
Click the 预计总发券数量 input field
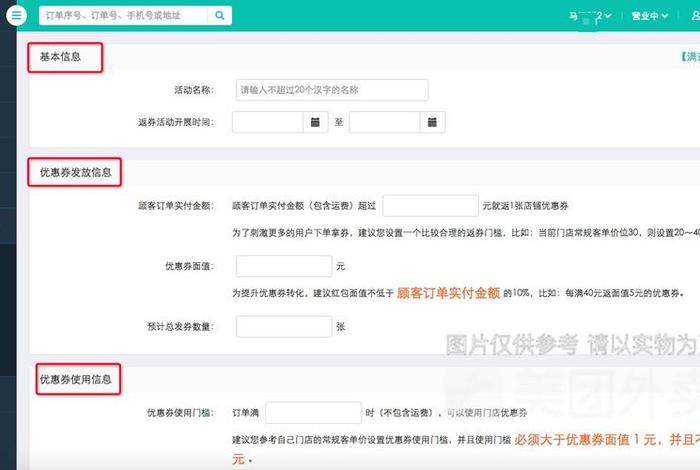(x=284, y=327)
